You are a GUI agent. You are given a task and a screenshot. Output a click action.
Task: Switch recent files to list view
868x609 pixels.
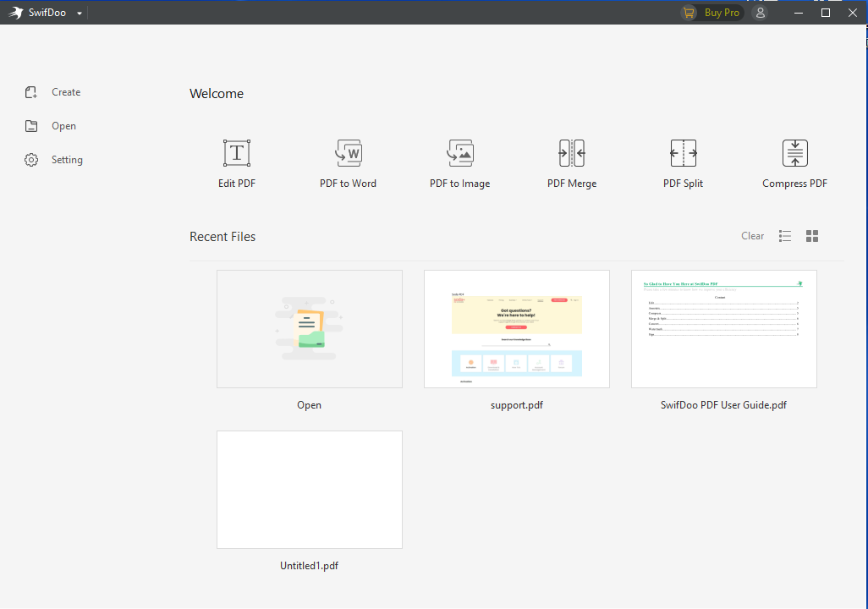coord(784,236)
